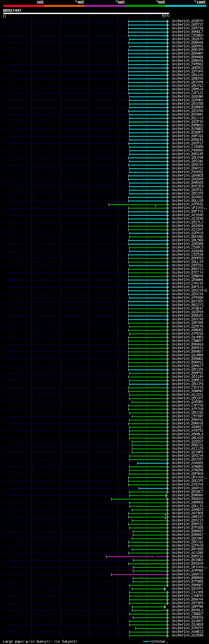The width and height of the screenshot is (209, 644).
Task: Select label UniRef100_B7FGD8
Action: [x=187, y=528]
